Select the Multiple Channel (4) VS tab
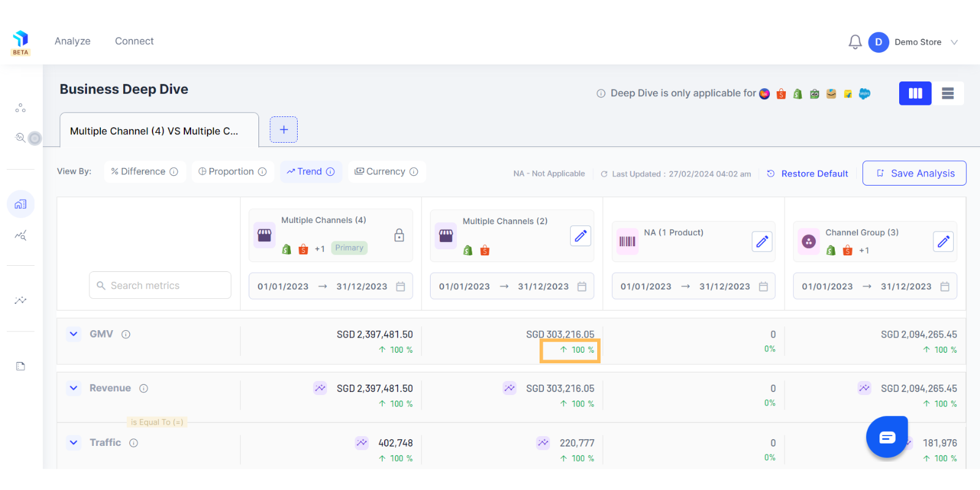980x490 pixels. 159,130
